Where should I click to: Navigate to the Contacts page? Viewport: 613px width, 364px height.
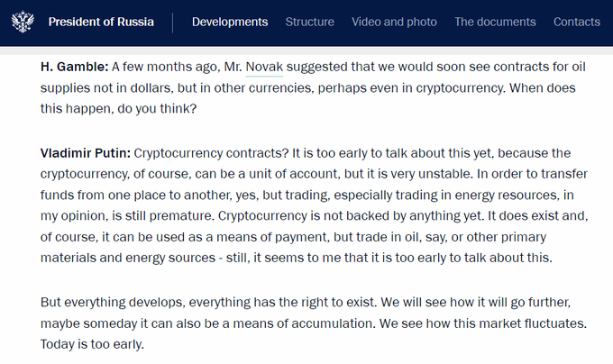(x=577, y=22)
